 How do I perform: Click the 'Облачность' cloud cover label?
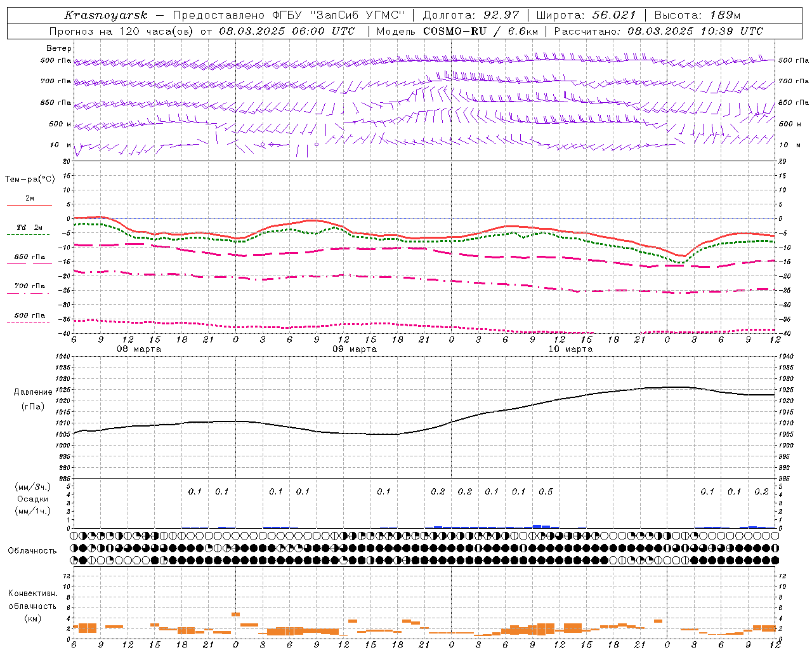coord(32,551)
